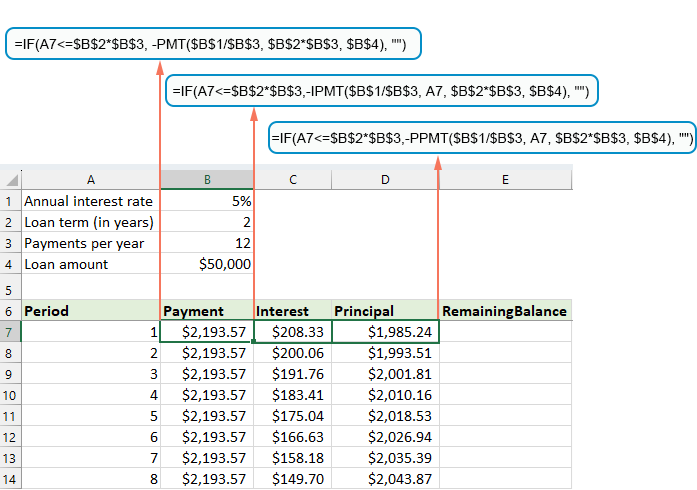This screenshot has height=490, width=697.
Task: Click the 5% annual interest rate cell
Action: coord(207,201)
